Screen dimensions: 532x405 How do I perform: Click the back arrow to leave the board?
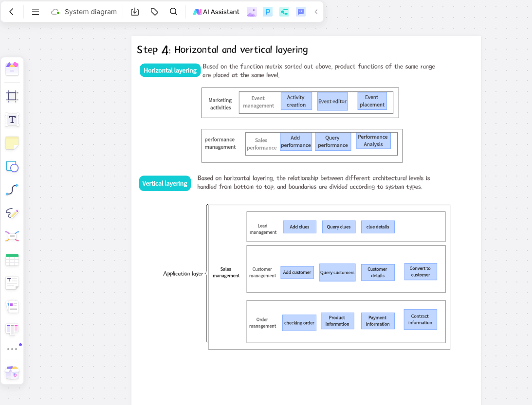[x=12, y=11]
